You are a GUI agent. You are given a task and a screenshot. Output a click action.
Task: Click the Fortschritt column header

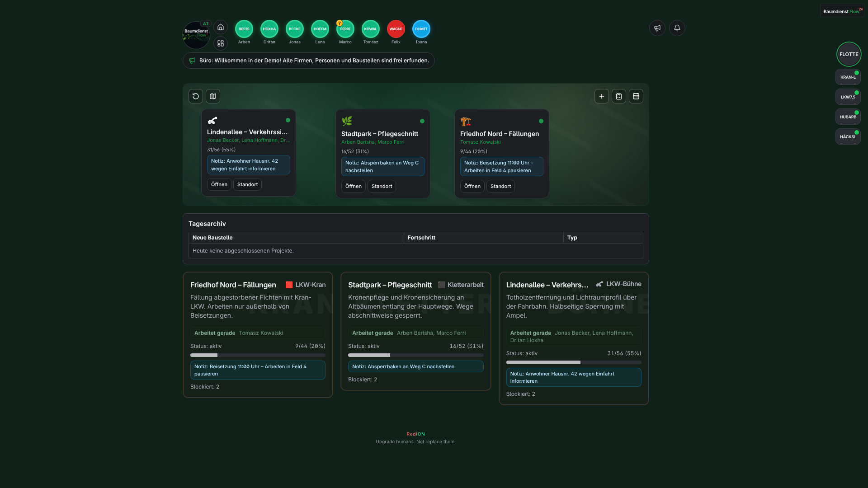(484, 238)
